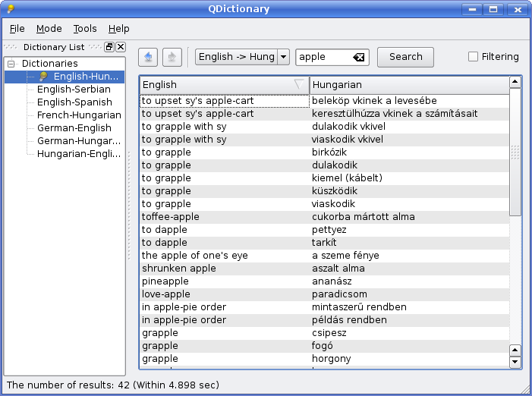Float the Dictionary List panel
The height and width of the screenshot is (396, 532).
109,47
